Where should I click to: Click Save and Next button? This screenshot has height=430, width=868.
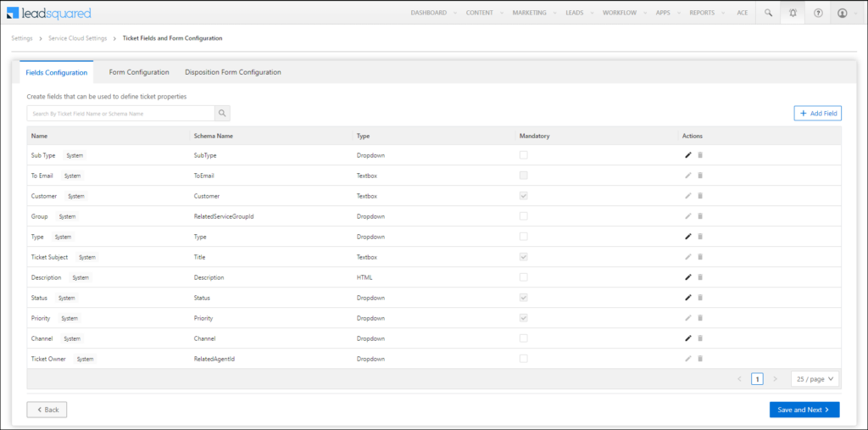pos(804,410)
